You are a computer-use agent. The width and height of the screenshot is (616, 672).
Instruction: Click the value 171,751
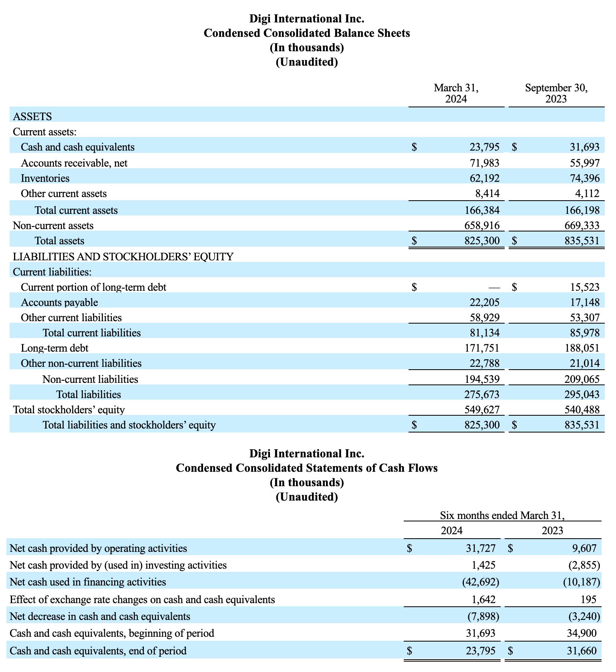[482, 348]
